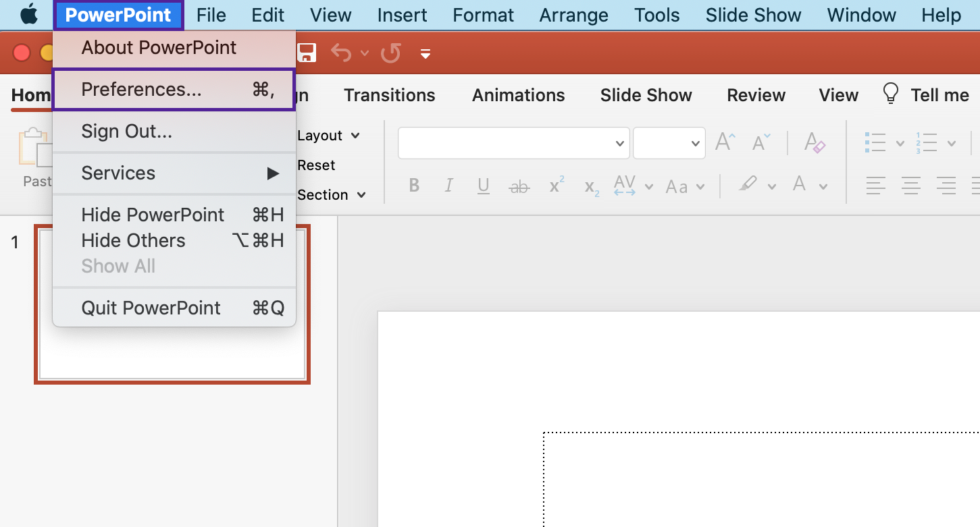The width and height of the screenshot is (980, 527).
Task: Click Character Spacing AV icon
Action: [625, 186]
